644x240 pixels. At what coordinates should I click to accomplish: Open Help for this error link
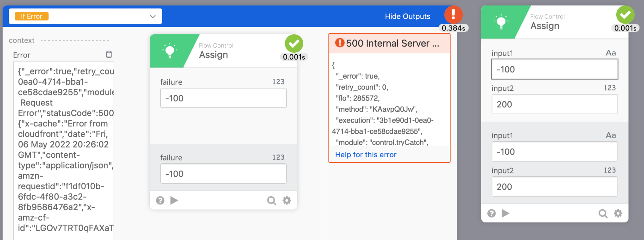(366, 155)
